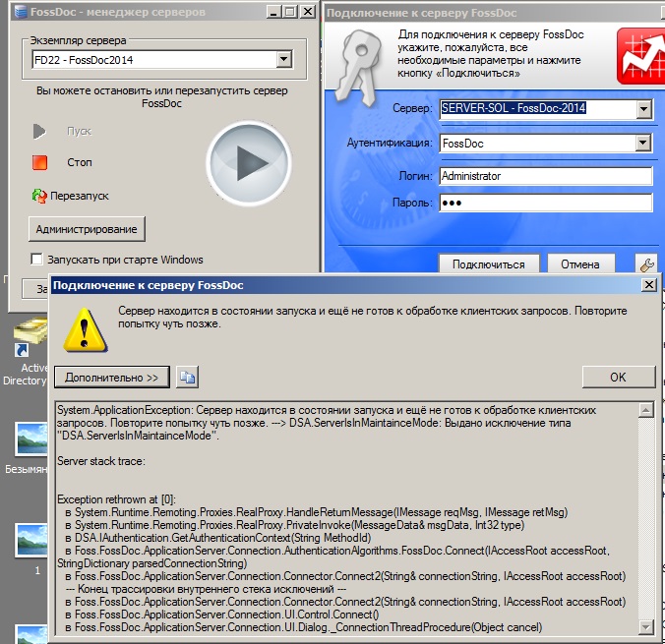This screenshot has height=644, width=665.
Task: Click the Подключиться button
Action: click(489, 264)
